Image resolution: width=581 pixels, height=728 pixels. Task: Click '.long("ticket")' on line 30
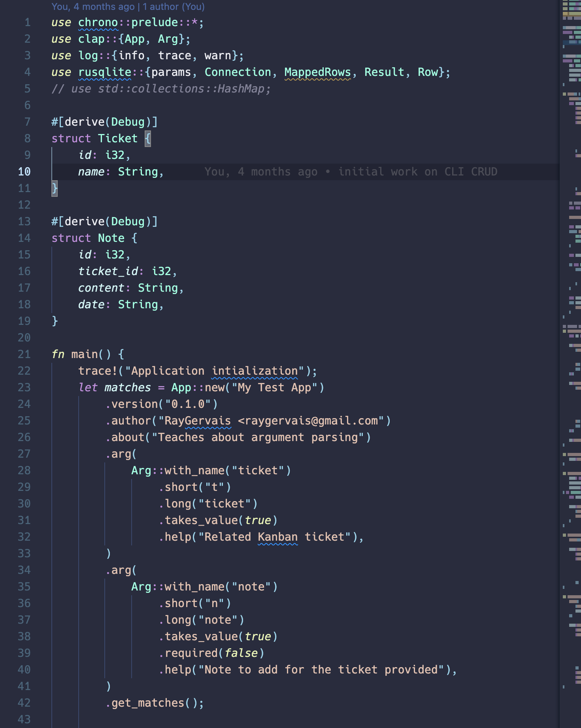[208, 504]
